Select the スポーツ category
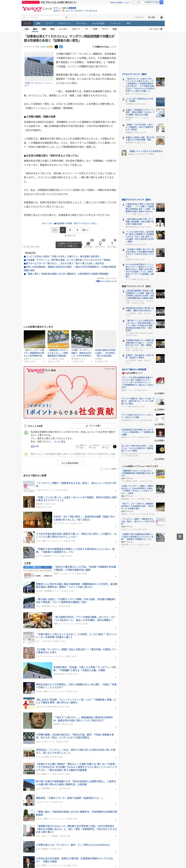 (76, 29)
